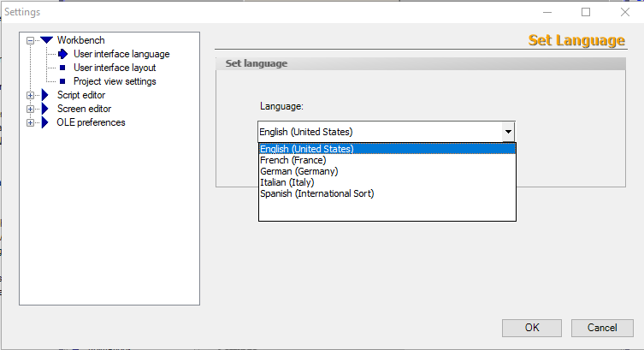Click the triangle icon next to Script editor
Screen dimensions: 644x350
(x=45, y=95)
